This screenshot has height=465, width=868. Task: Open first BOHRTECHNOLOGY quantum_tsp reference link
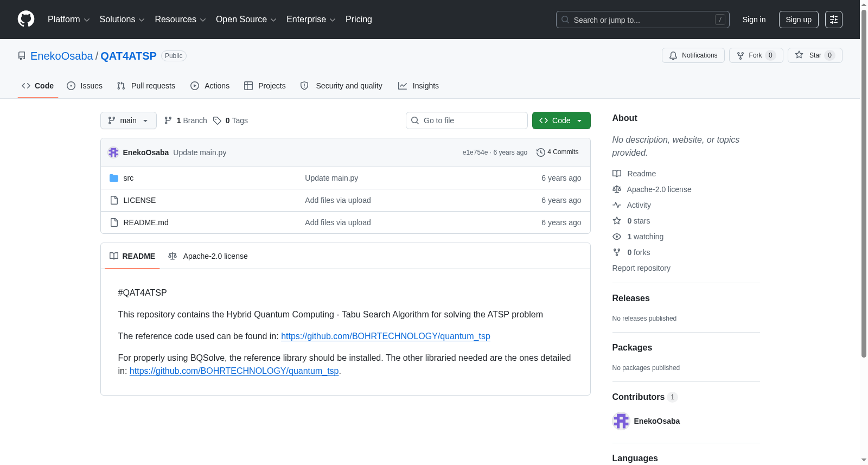click(x=386, y=336)
